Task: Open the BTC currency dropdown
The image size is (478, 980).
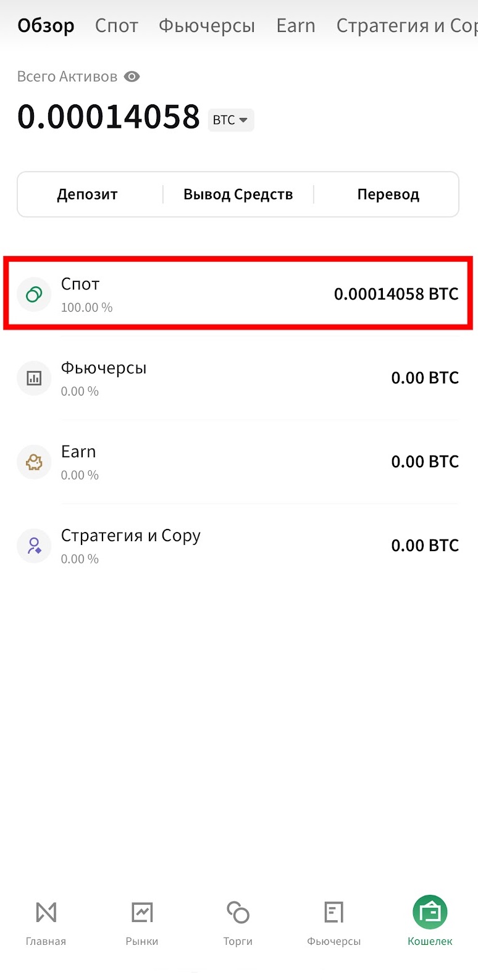Action: (230, 120)
